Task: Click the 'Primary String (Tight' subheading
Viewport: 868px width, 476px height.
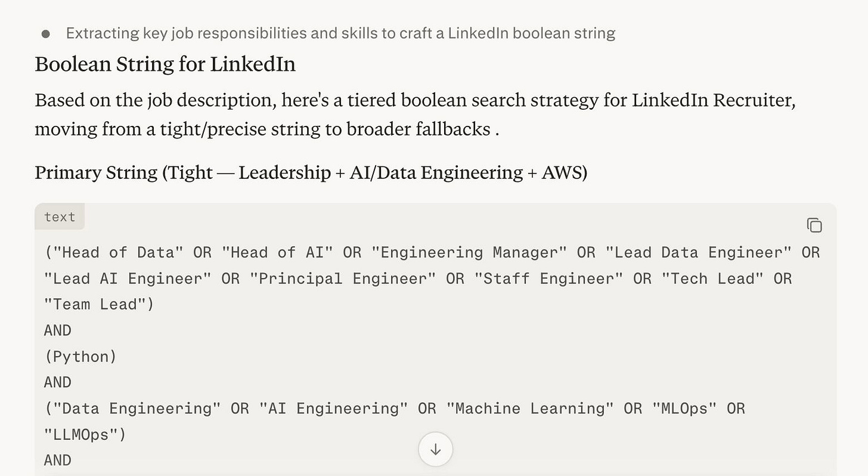Action: (x=311, y=172)
